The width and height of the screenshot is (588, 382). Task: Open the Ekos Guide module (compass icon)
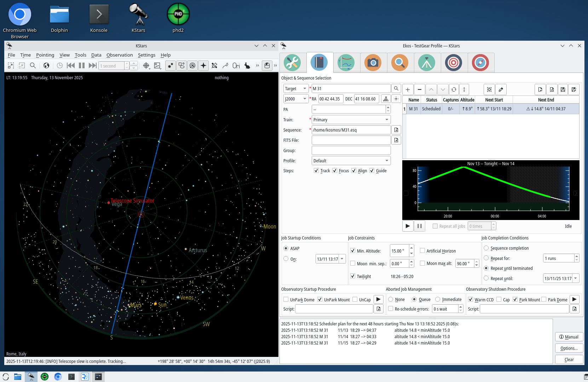point(480,63)
